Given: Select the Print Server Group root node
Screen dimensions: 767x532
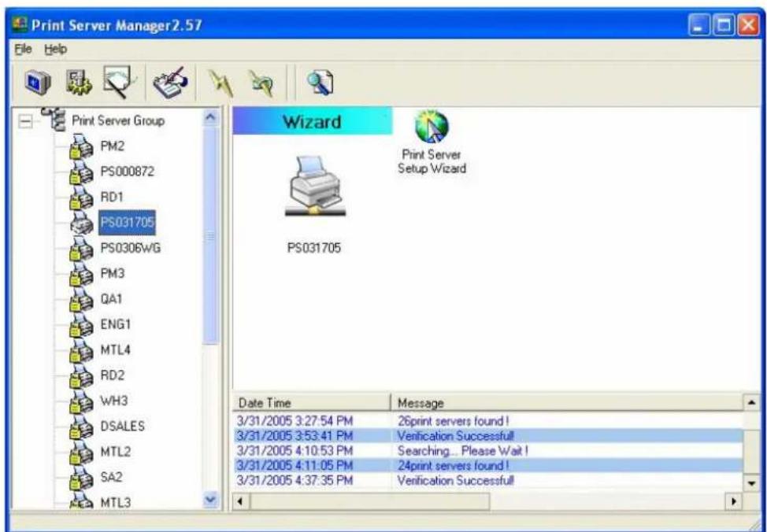Looking at the screenshot, I should [118, 120].
